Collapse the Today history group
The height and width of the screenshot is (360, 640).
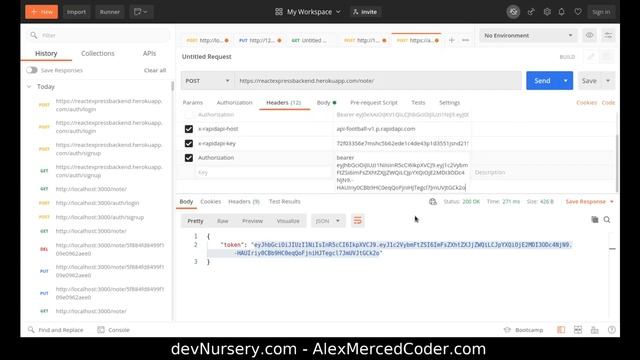point(29,87)
